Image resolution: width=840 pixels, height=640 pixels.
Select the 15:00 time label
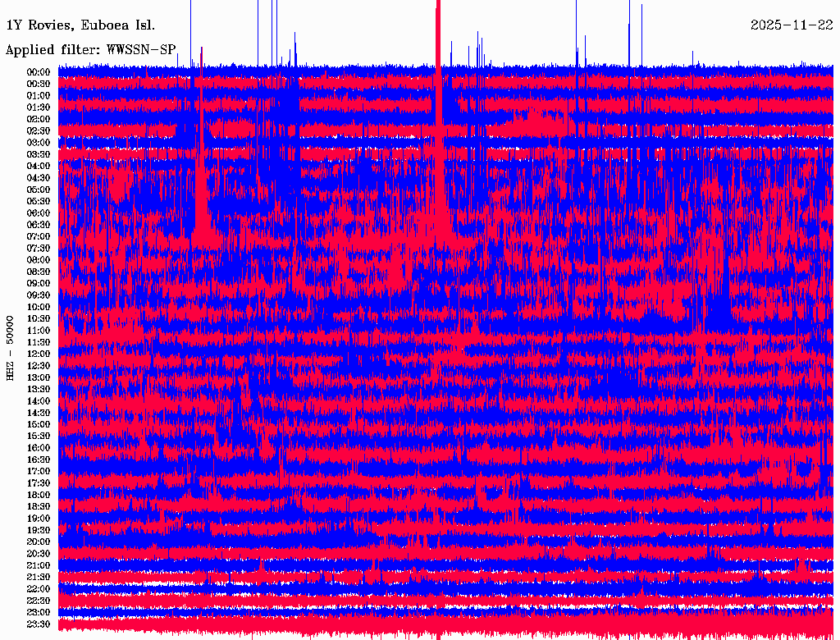(39, 424)
